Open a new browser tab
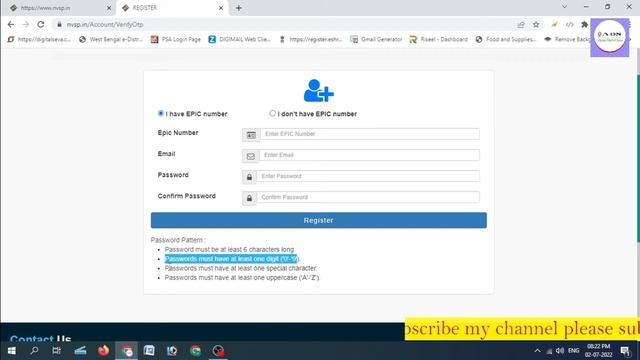This screenshot has height=360, width=640. point(239,8)
